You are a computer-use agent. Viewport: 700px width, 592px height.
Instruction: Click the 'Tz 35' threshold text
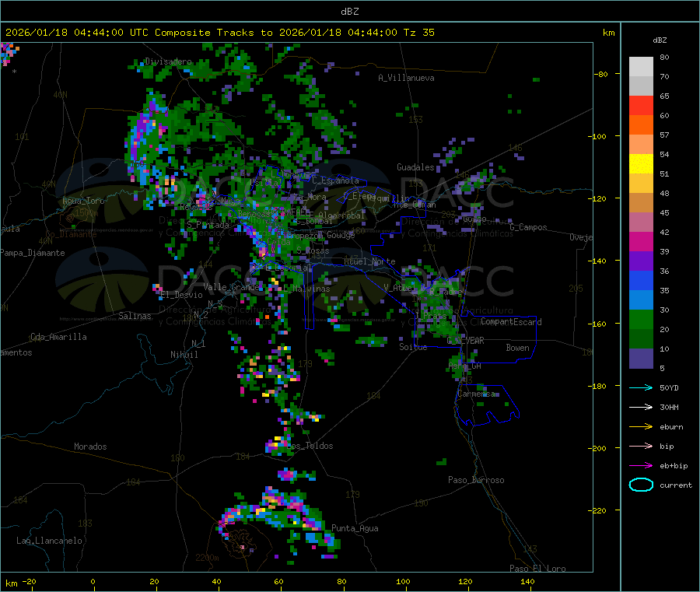[x=418, y=33]
